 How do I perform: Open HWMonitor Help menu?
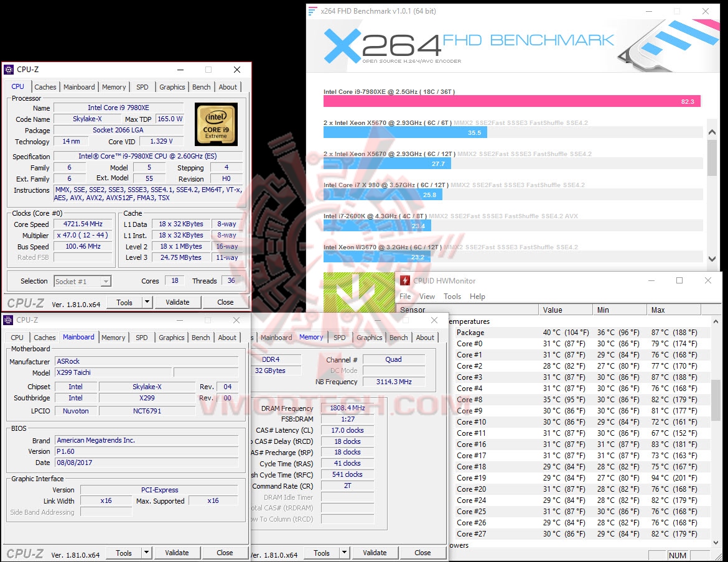(477, 297)
